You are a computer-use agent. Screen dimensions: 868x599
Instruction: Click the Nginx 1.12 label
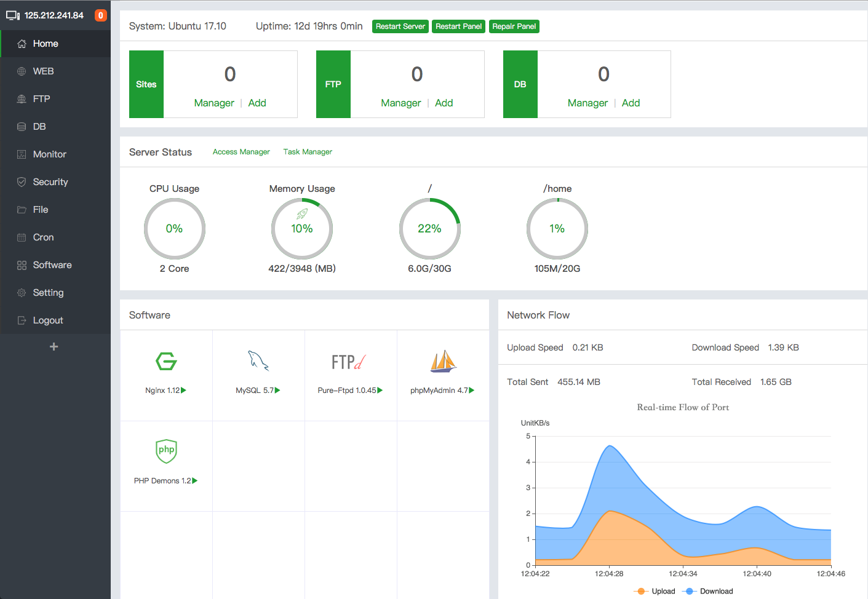tap(162, 390)
